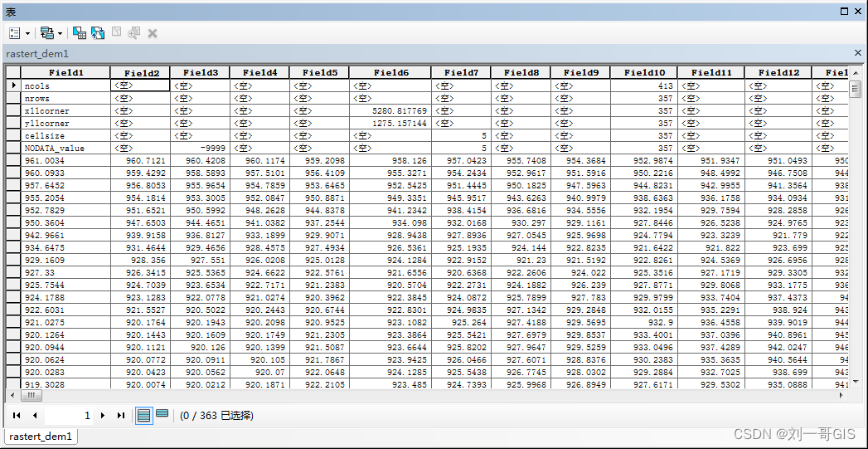Screen dimensions: 868x449
Task: Go to the previous record
Action: [x=35, y=415]
